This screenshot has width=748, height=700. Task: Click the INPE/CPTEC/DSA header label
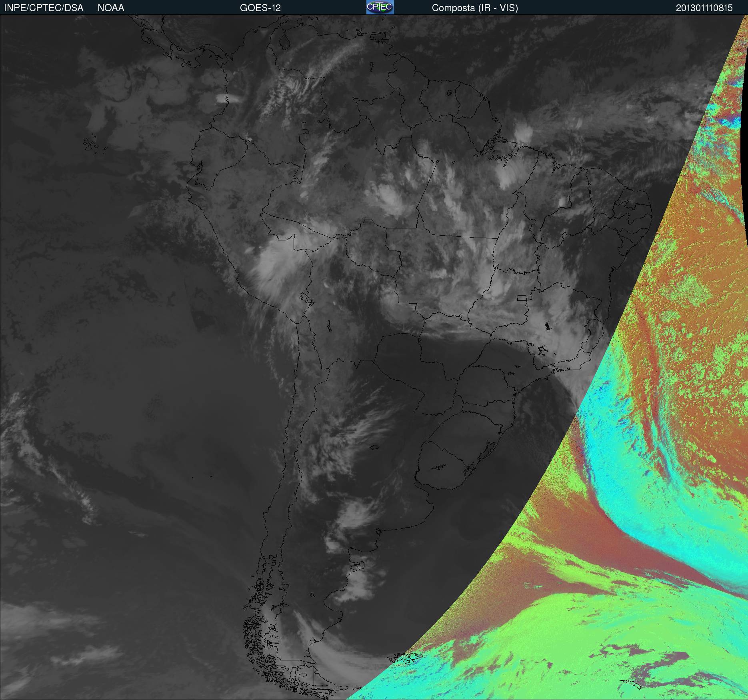click(x=44, y=8)
